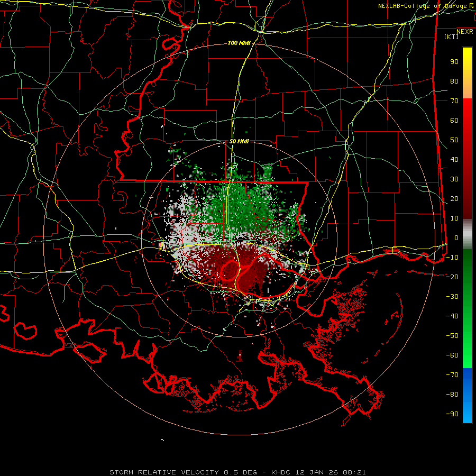Viewport: 476px width, 476px height.
Task: Click the -70 value on the velocity scale
Action: tap(452, 374)
